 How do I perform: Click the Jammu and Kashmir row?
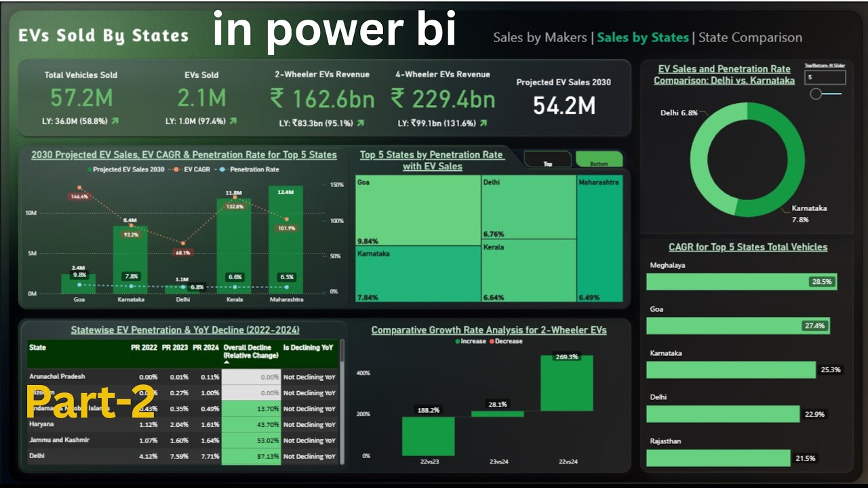(x=182, y=440)
